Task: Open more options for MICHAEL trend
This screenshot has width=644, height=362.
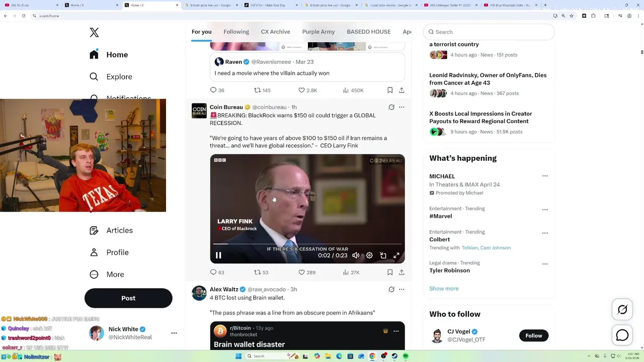Action: coord(545,176)
